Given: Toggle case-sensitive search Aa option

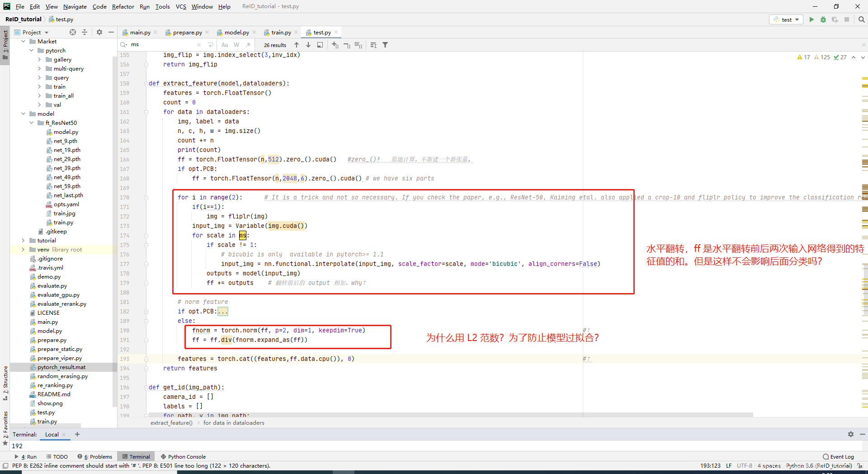Looking at the screenshot, I should [x=225, y=44].
